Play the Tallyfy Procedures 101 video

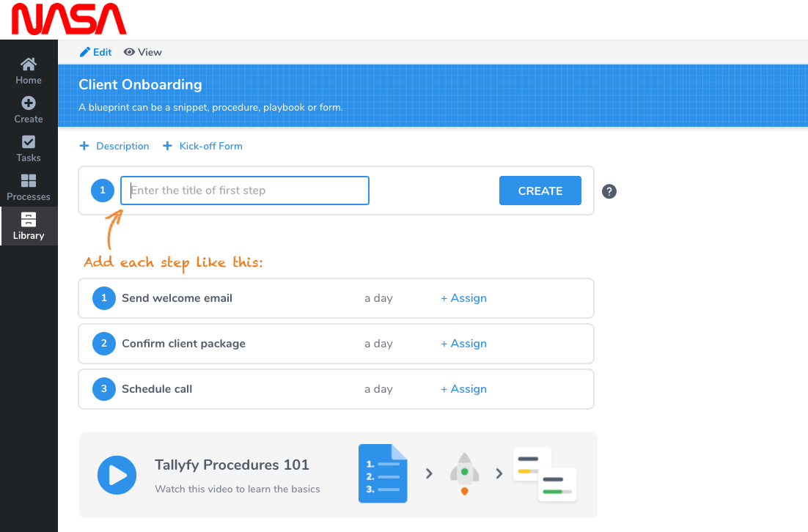[x=117, y=476]
